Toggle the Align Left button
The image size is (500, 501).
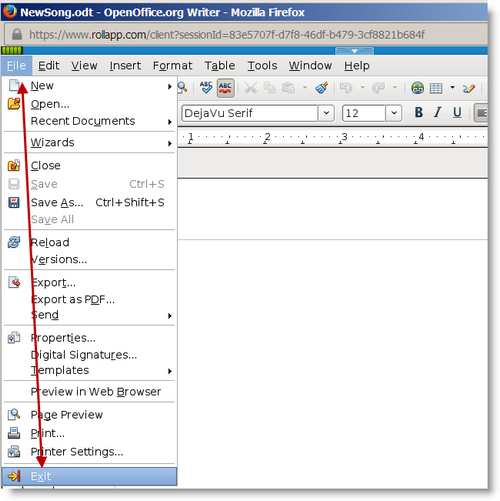point(481,113)
